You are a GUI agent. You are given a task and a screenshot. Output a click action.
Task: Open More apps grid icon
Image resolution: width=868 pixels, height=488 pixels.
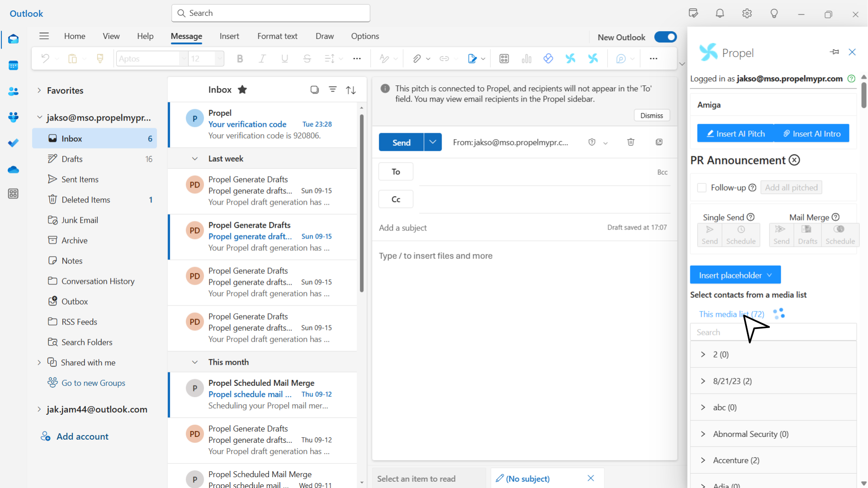[13, 194]
